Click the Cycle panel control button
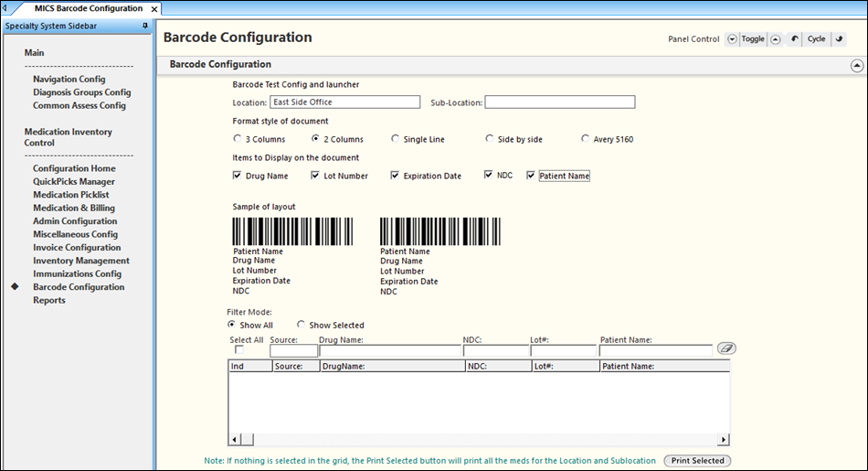868x471 pixels. [x=817, y=38]
